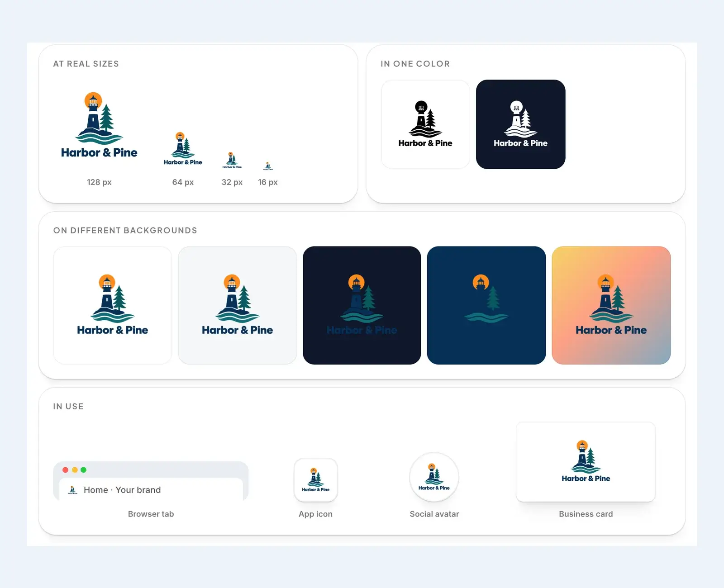Click the 'App icon' caption

tap(315, 514)
